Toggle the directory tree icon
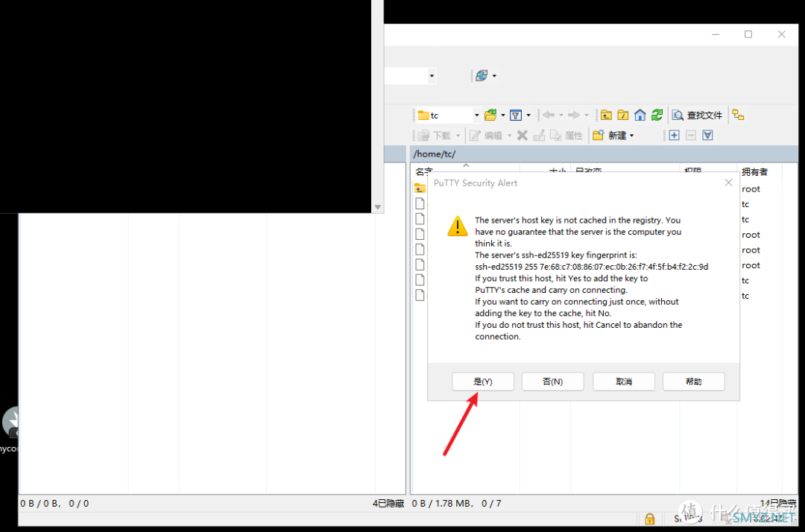 (x=738, y=115)
